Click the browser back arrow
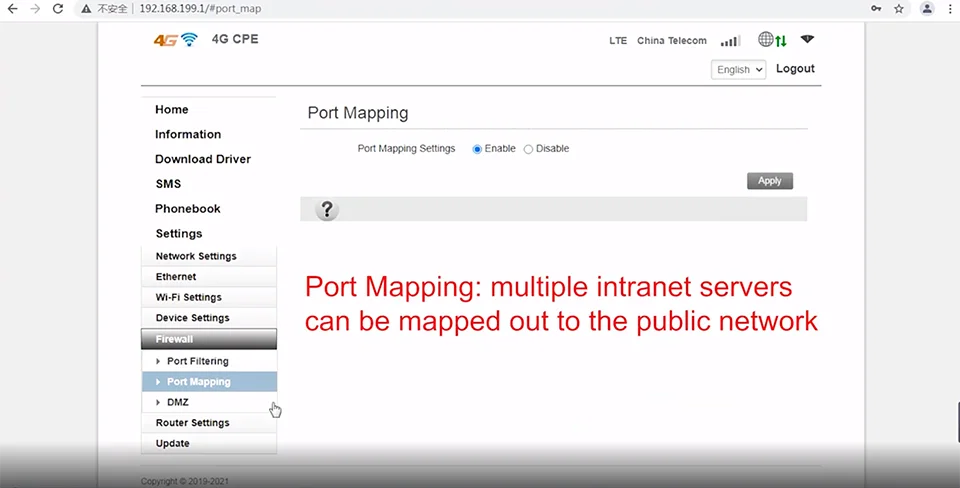Viewport: 960px width, 488px height. pyautogui.click(x=12, y=9)
